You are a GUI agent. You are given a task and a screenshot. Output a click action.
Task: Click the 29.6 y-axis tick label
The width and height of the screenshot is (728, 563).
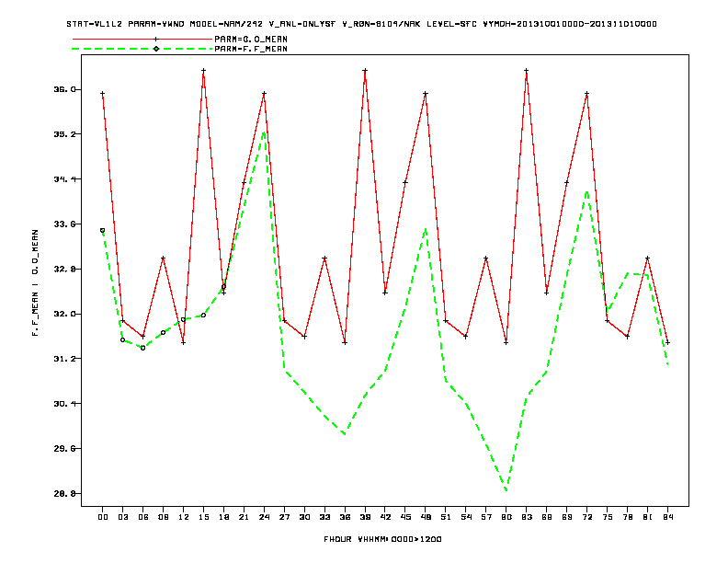tap(64, 449)
